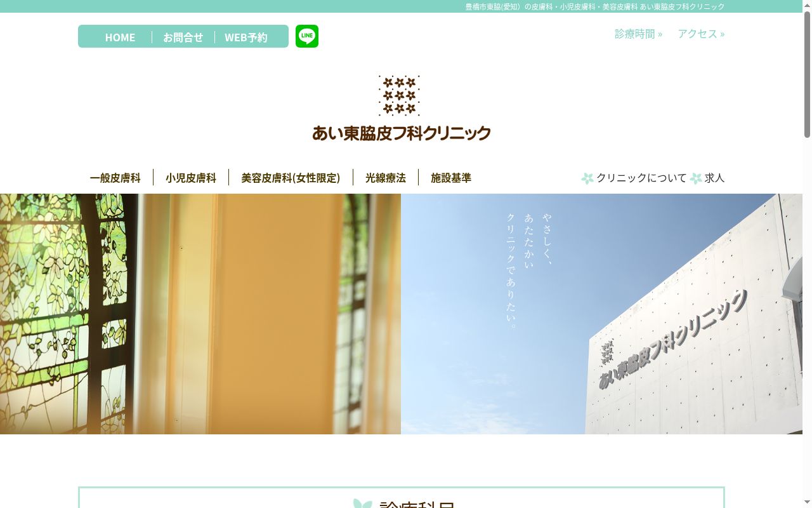Screen dimensions: 812x508
Task: Open 美容皮膚科(女性限定) menu item
Action: pyautogui.click(x=291, y=178)
